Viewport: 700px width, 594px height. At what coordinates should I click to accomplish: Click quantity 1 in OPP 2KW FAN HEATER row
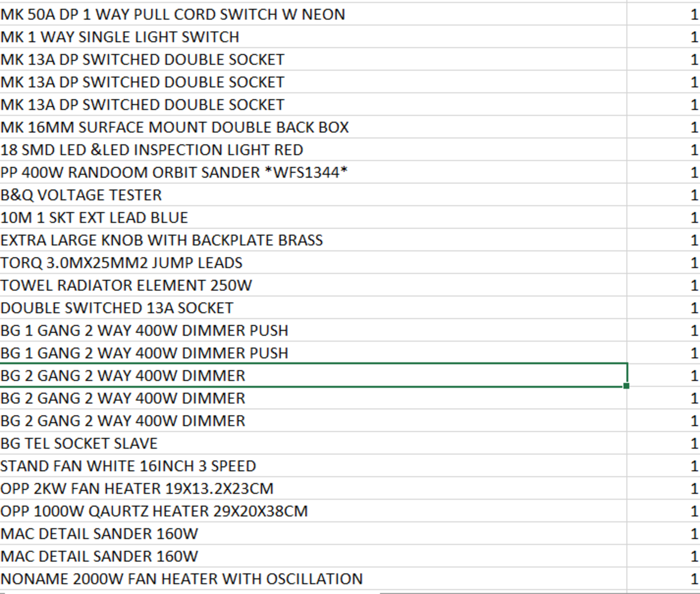coord(664,489)
